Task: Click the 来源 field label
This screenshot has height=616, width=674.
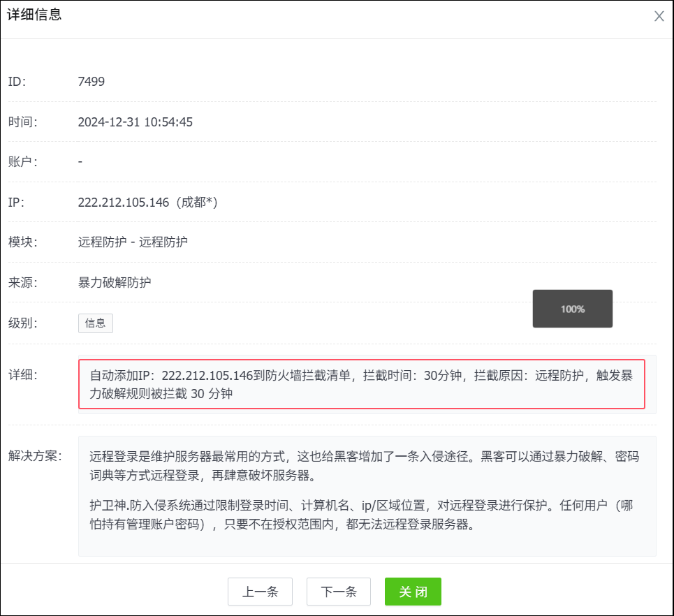Action: pyautogui.click(x=22, y=283)
